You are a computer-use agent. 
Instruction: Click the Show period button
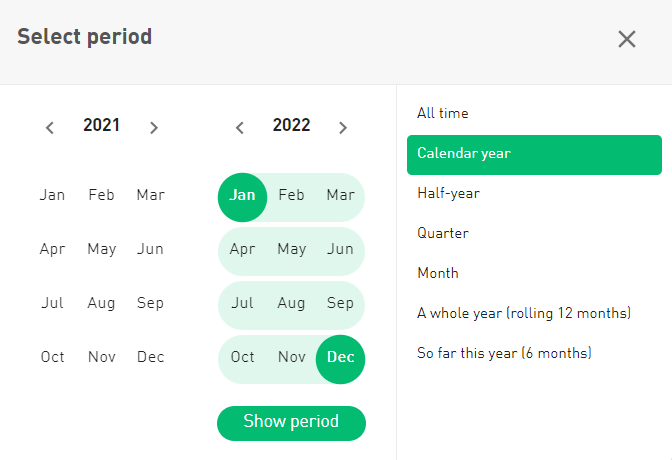pos(291,422)
